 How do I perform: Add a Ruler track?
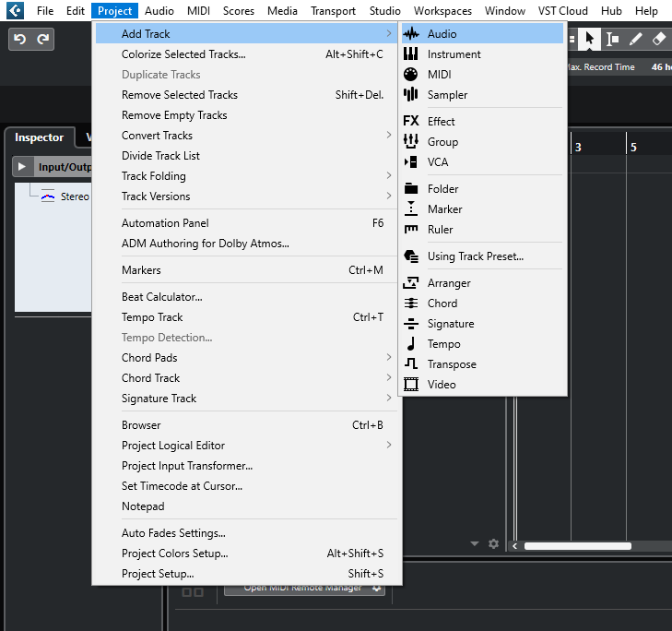pyautogui.click(x=483, y=229)
